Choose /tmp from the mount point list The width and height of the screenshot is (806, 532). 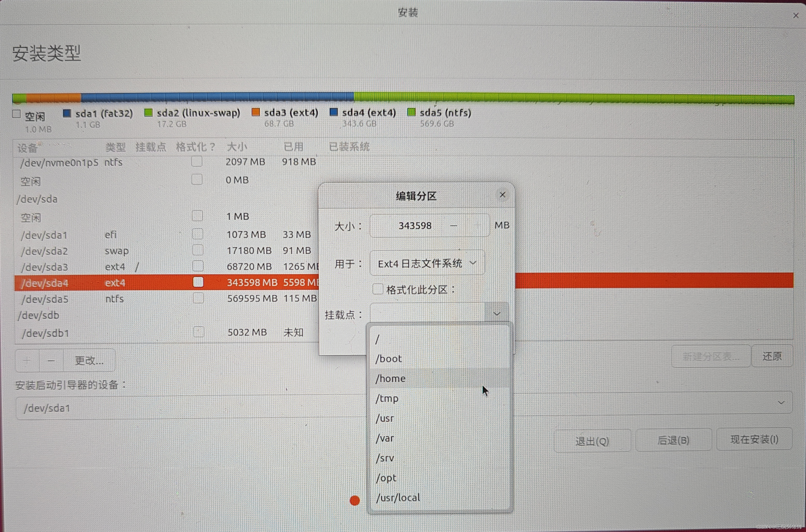[x=440, y=398]
